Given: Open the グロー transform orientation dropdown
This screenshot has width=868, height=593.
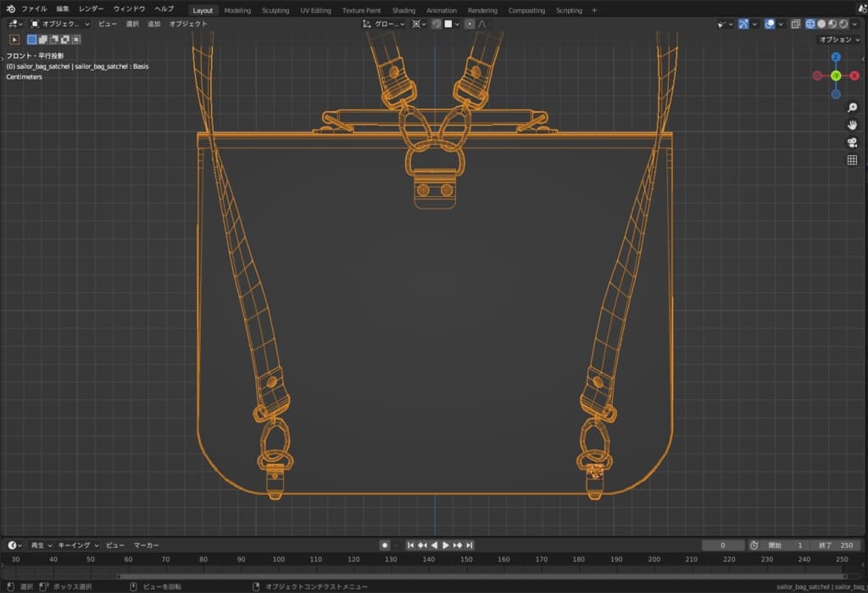Looking at the screenshot, I should [386, 24].
